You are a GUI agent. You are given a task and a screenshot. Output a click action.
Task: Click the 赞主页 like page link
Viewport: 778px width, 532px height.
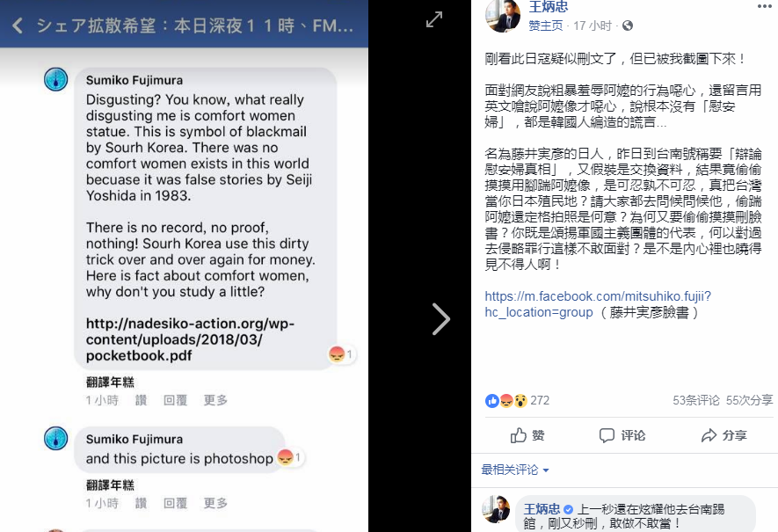(x=546, y=26)
